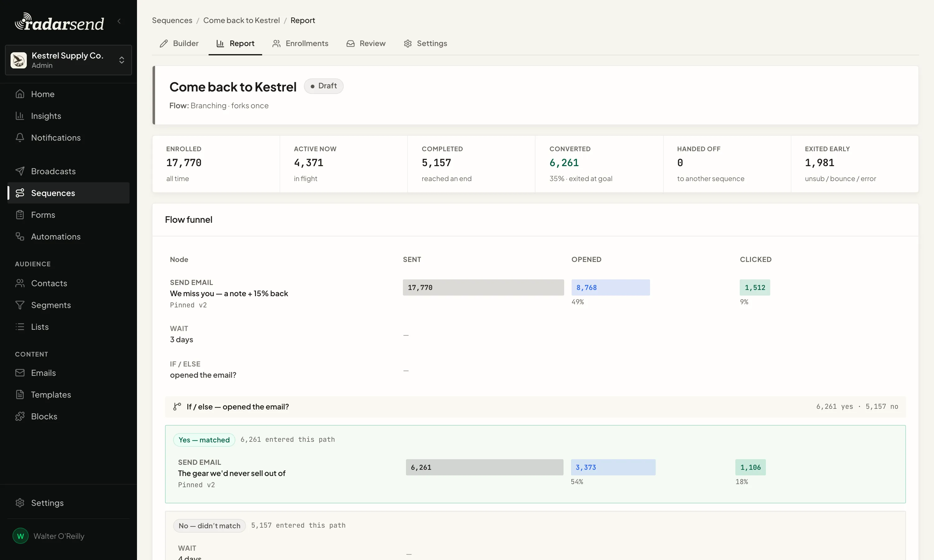The height and width of the screenshot is (560, 934).
Task: Click "We miss you — a note + 15% back"
Action: click(229, 294)
